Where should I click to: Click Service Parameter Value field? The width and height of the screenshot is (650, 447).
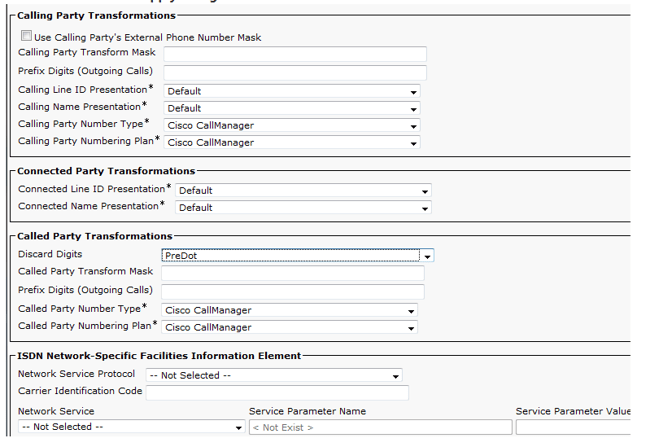[x=573, y=427]
